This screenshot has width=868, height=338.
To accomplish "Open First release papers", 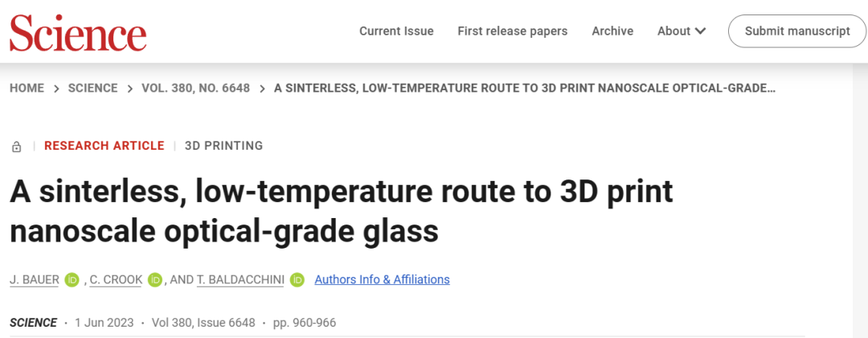I will click(x=513, y=31).
